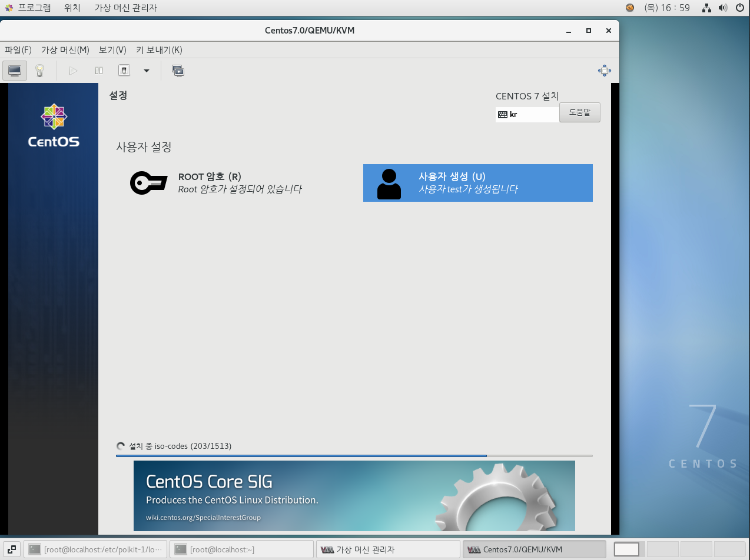Open 사용자 생성 (U) settings
This screenshot has width=750, height=560.
tap(478, 183)
